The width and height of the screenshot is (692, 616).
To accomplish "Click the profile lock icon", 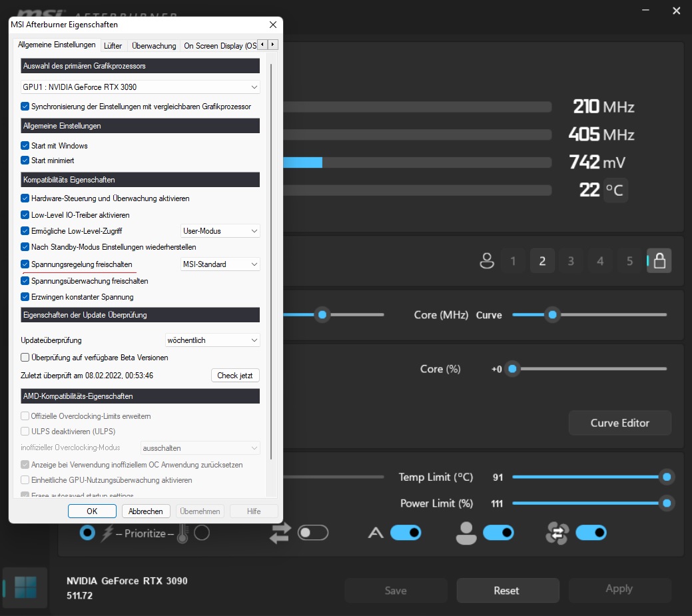I will click(x=659, y=261).
